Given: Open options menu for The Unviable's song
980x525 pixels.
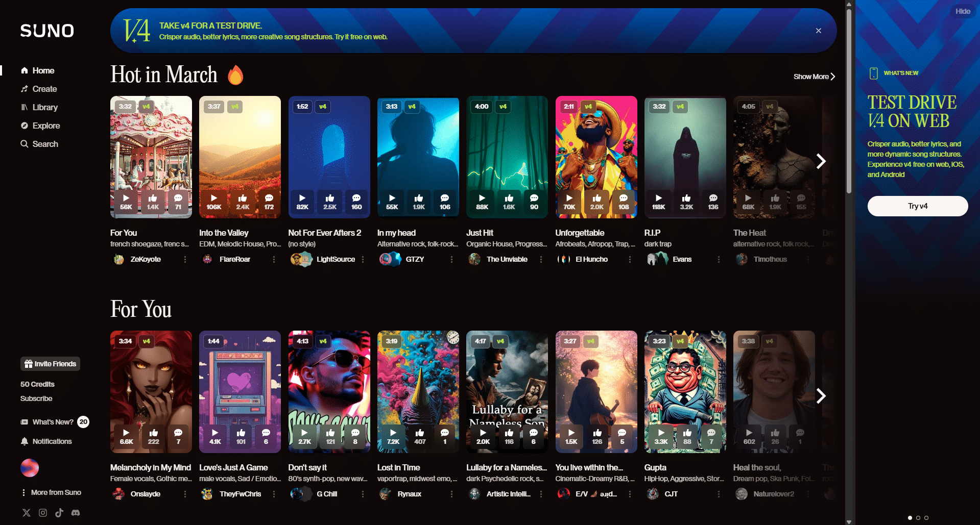Looking at the screenshot, I should pyautogui.click(x=541, y=259).
